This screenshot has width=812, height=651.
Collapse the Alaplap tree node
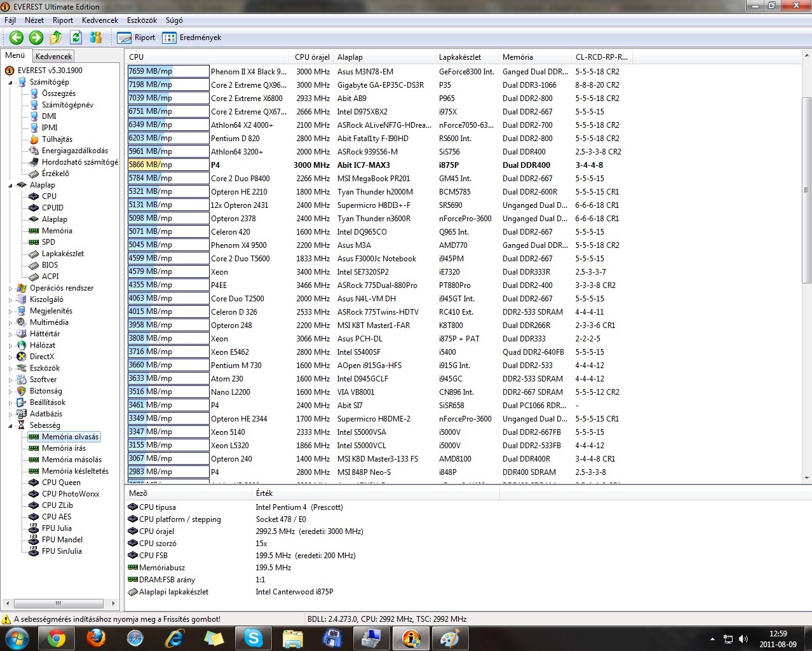pos(11,186)
